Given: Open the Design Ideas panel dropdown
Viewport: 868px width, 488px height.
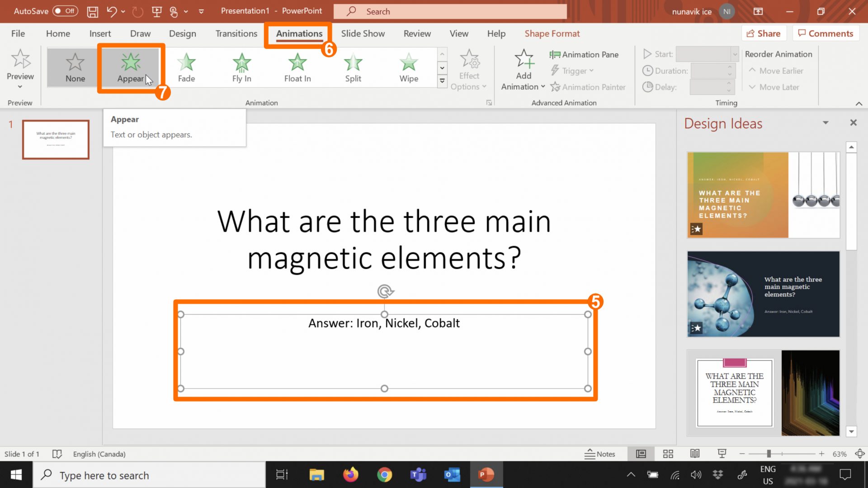Looking at the screenshot, I should coord(826,122).
